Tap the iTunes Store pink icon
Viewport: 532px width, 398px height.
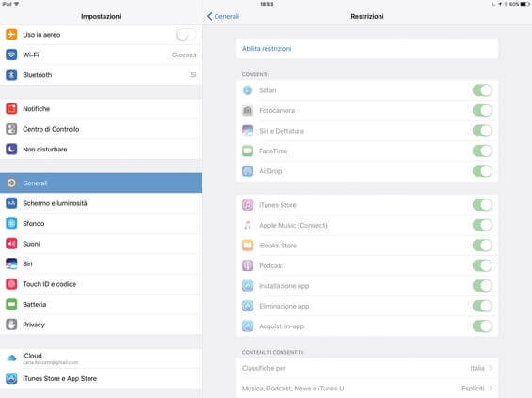click(248, 205)
